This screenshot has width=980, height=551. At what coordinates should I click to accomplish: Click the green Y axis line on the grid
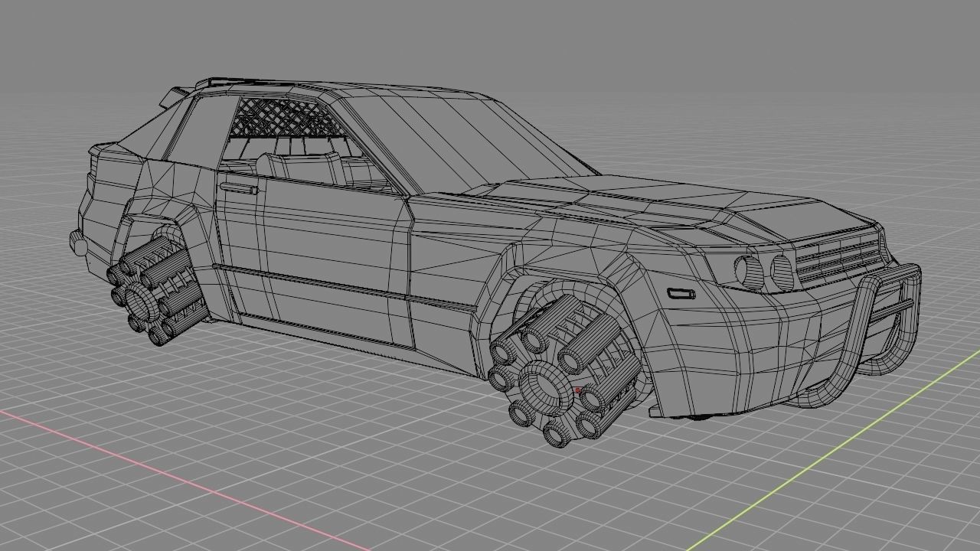[x=835, y=451]
